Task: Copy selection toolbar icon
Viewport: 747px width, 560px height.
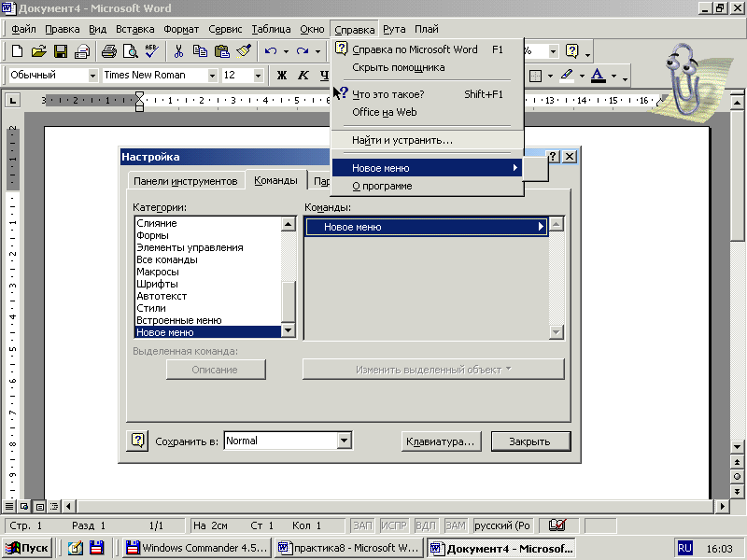Action: (200, 51)
